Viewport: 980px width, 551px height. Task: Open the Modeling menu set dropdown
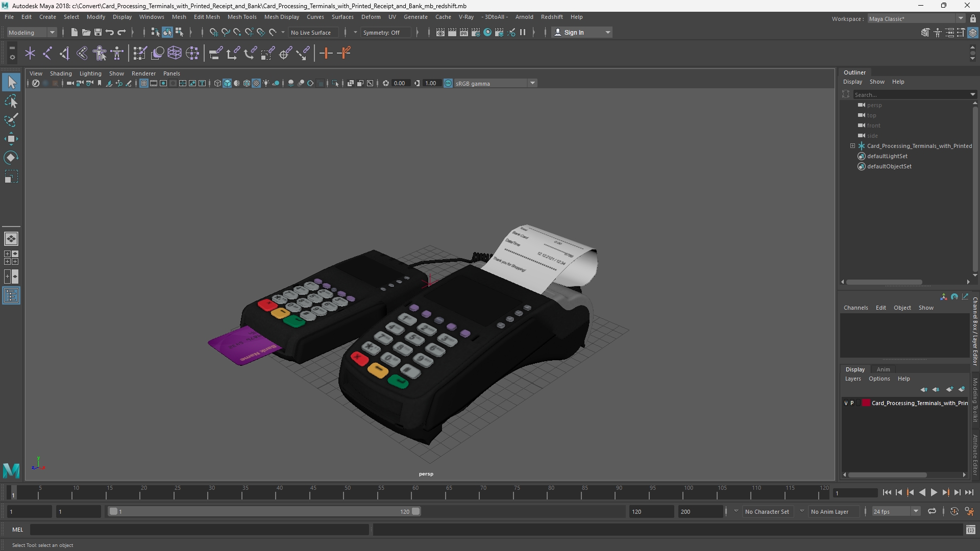coord(32,32)
